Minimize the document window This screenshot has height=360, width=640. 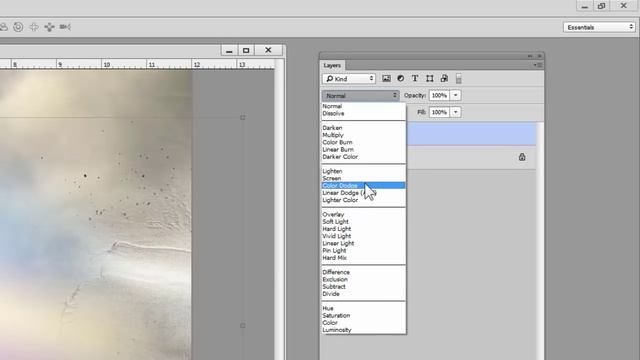tap(229, 50)
